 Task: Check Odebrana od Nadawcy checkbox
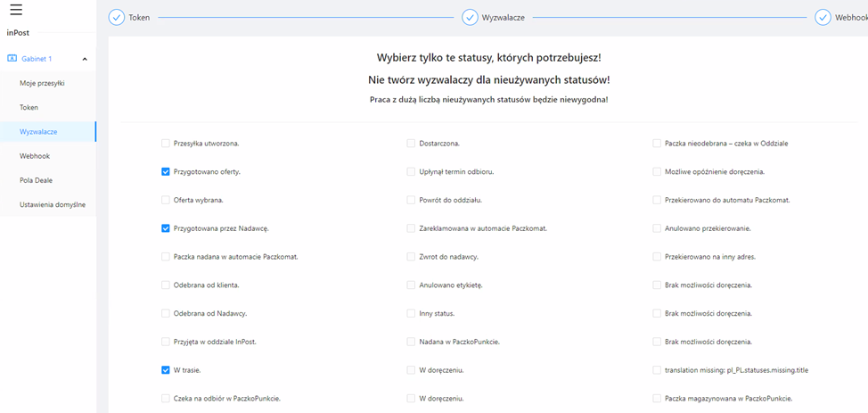pos(165,313)
